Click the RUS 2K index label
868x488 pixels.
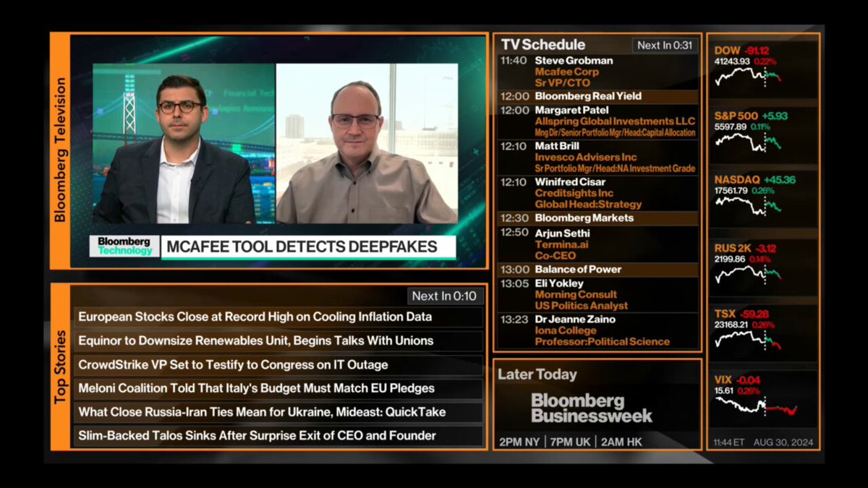tap(734, 248)
